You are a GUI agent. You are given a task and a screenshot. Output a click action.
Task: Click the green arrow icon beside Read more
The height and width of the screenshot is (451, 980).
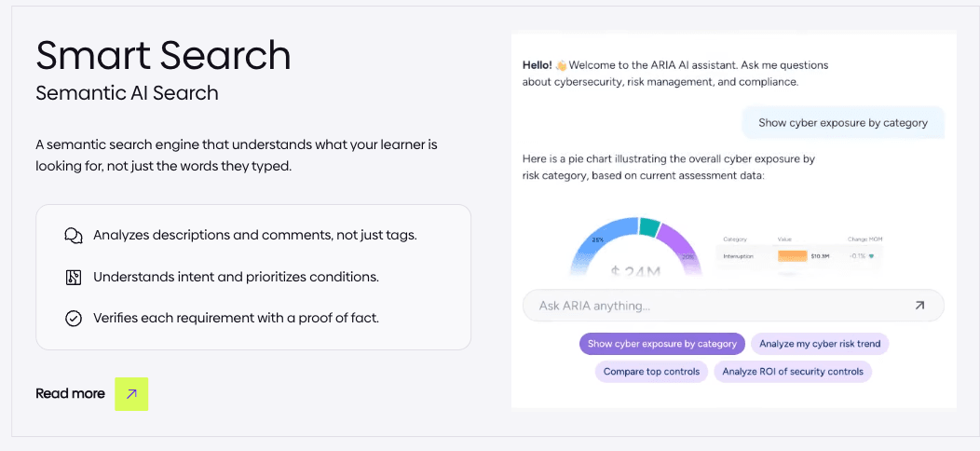pos(131,394)
